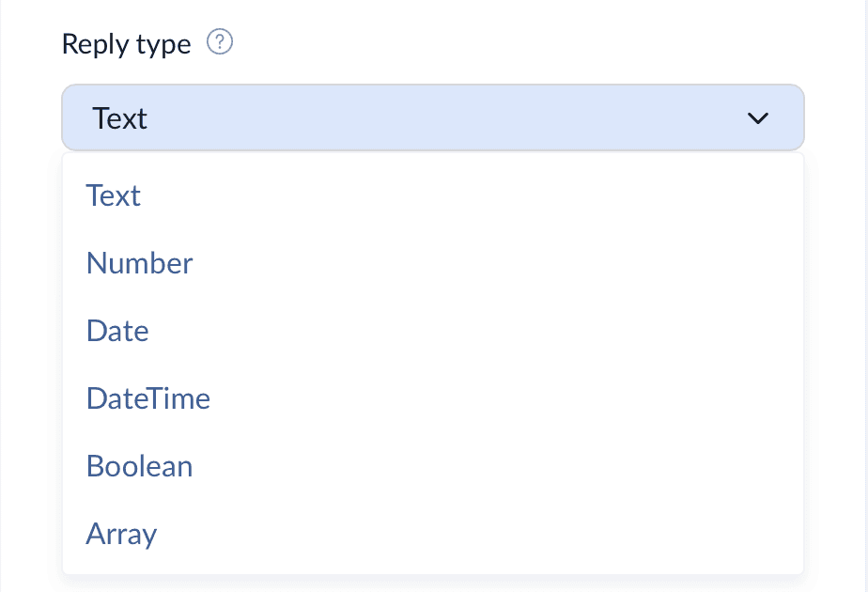
Task: Keep Text by clicking the first list entry
Action: [x=432, y=195]
